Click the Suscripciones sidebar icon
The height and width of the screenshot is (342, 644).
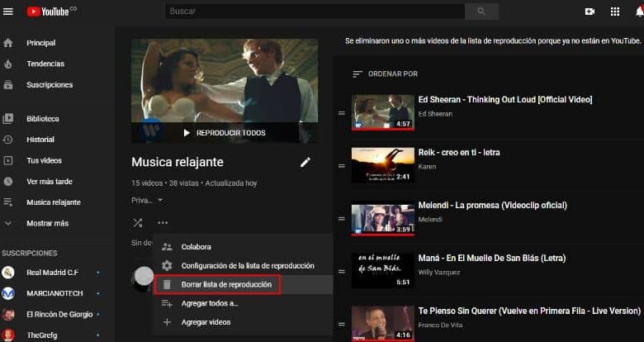7,85
